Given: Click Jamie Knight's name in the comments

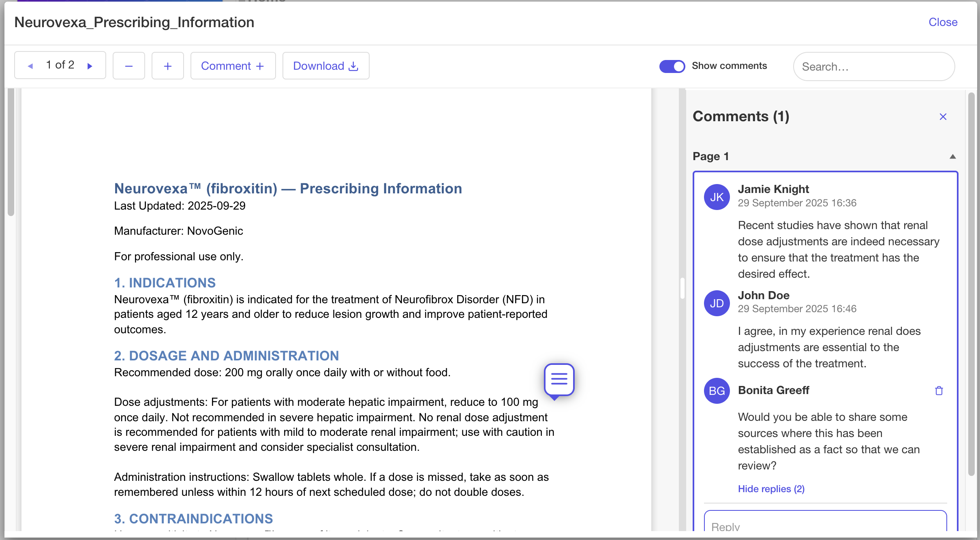Looking at the screenshot, I should coord(773,189).
